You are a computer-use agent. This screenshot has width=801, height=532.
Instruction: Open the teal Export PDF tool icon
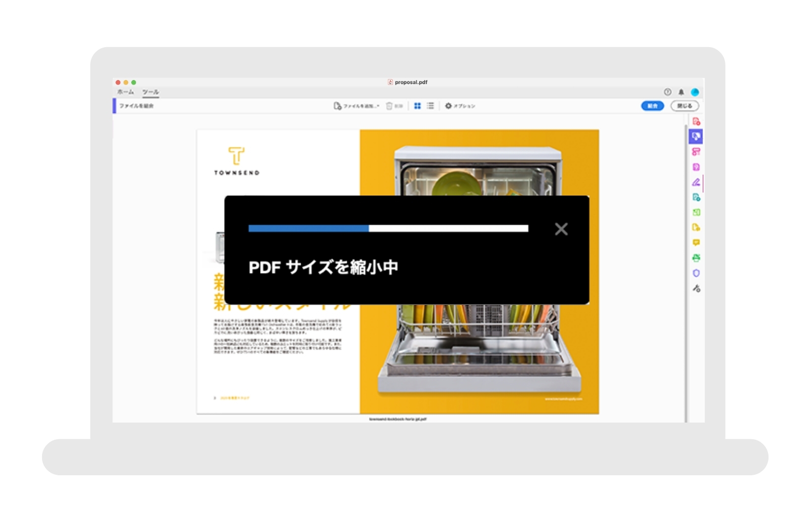[x=696, y=197]
